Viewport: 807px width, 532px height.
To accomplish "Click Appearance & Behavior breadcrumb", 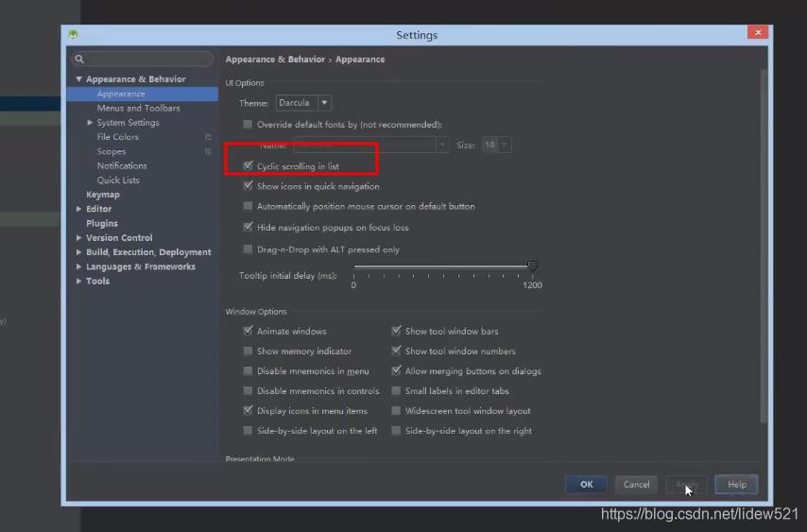I will click(275, 60).
